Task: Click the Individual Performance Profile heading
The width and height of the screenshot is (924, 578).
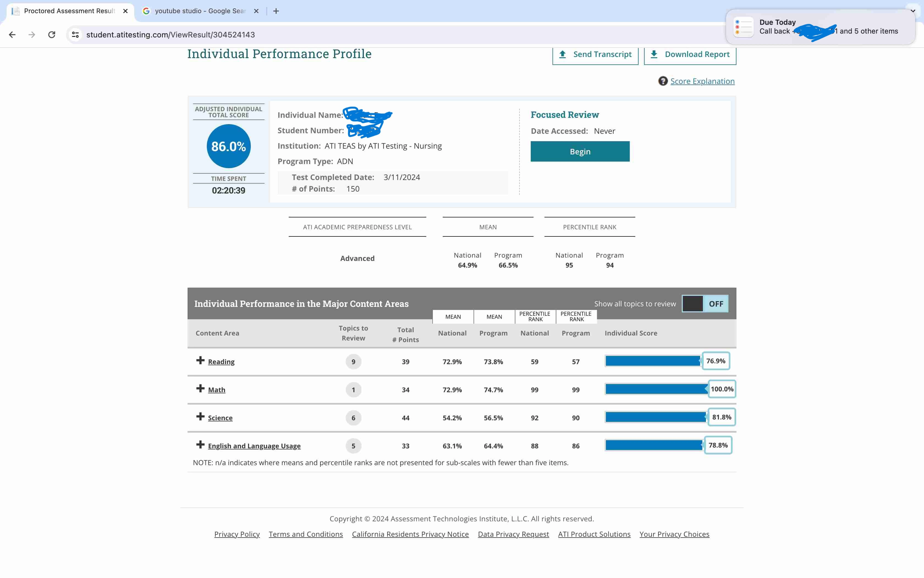Action: point(280,54)
